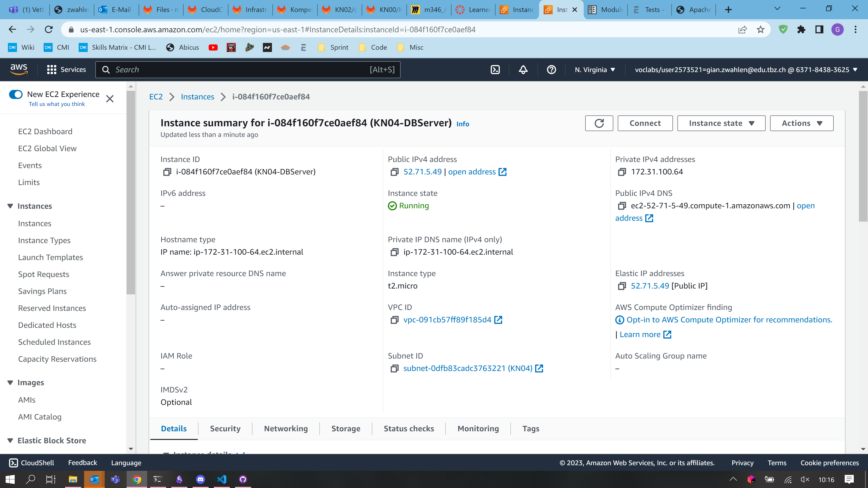
Task: Open the N. Virginia region selector
Action: coord(595,70)
